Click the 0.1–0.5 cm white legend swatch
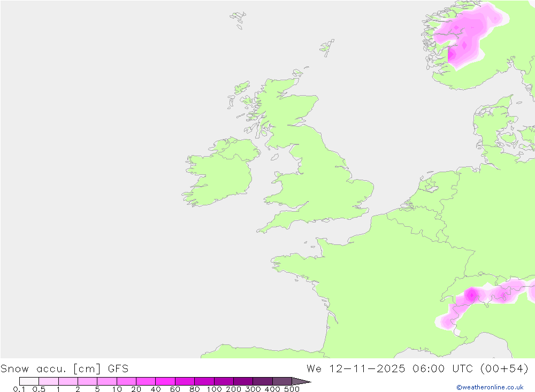This screenshot has width=535, height=392. click(x=29, y=381)
